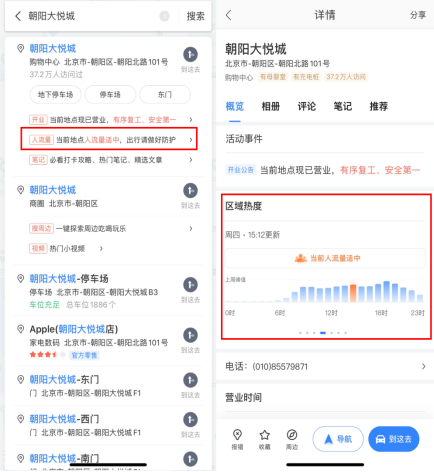
Task: Click location pin icon beside Apple store
Action: pos(21,329)
